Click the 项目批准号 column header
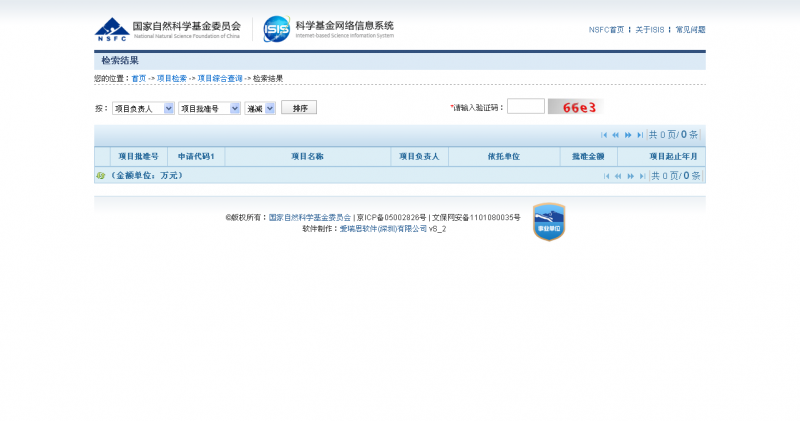The width and height of the screenshot is (800, 421). tap(139, 157)
